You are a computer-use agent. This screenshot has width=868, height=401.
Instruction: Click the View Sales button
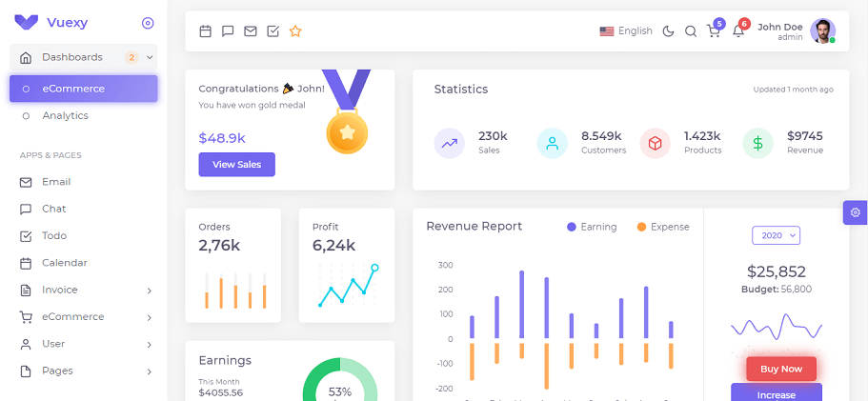[237, 164]
